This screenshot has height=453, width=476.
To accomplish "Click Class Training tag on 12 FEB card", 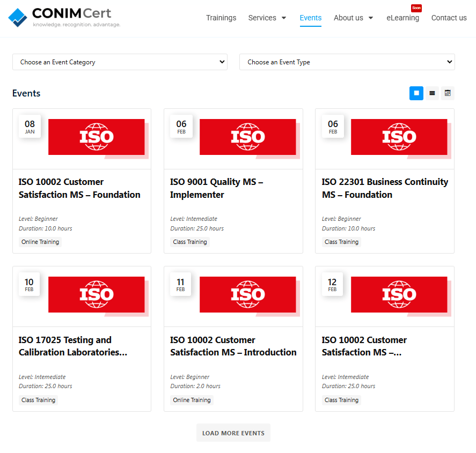I will (x=341, y=400).
